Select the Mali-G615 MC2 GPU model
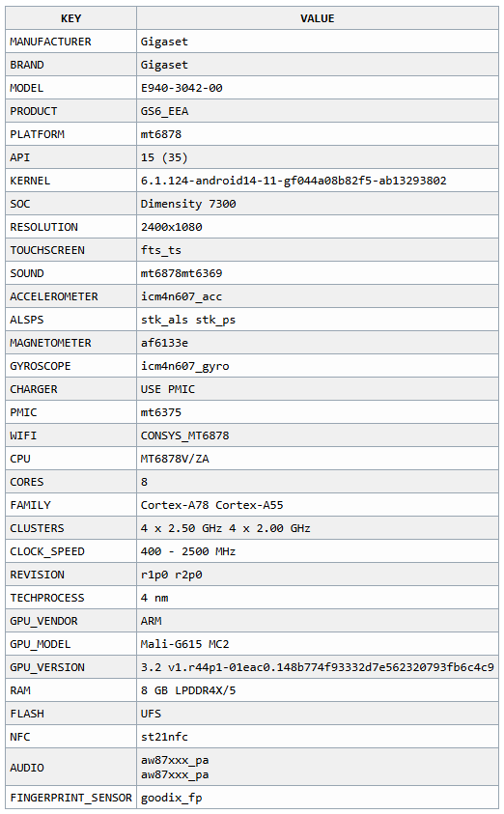 click(x=184, y=644)
